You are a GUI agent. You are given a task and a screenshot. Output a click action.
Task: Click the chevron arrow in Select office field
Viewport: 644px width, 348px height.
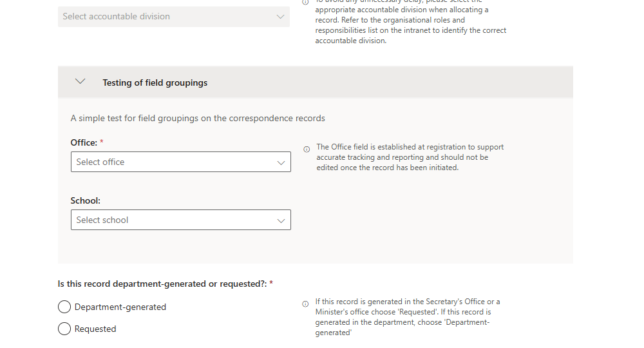click(281, 162)
